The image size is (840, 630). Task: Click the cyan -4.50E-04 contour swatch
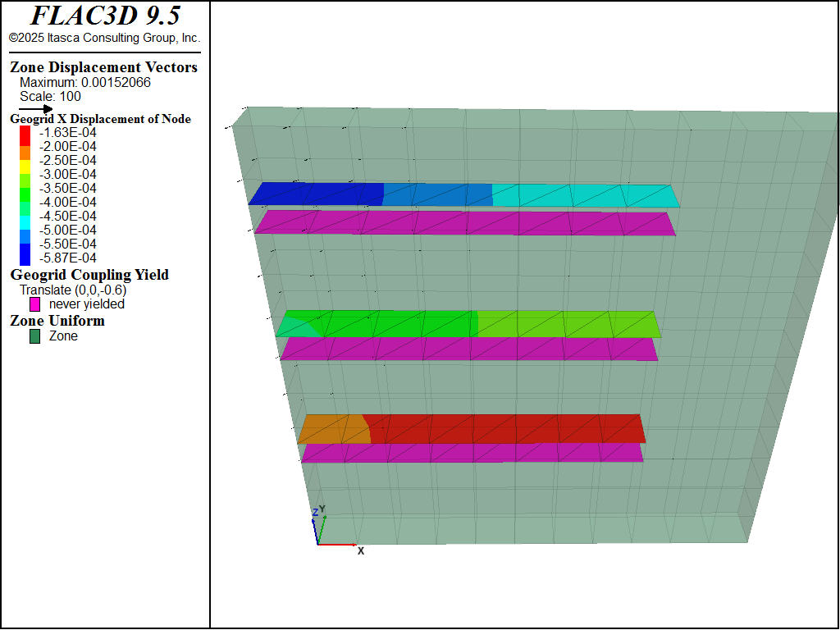[x=25, y=223]
